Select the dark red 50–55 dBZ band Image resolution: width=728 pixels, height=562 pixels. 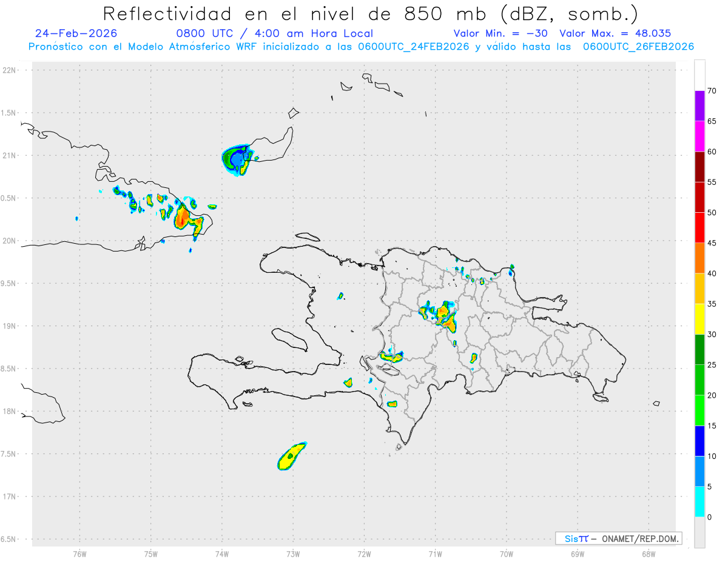(x=699, y=197)
